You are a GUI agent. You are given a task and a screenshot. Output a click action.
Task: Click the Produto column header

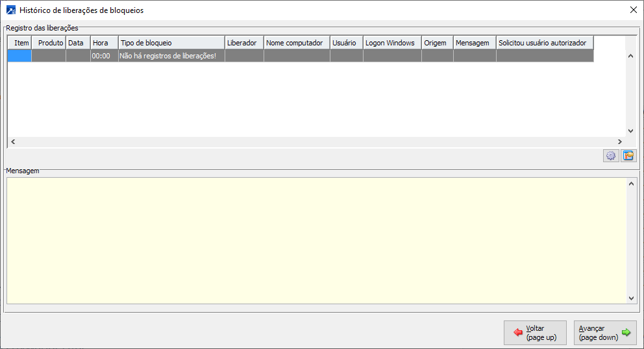click(49, 43)
